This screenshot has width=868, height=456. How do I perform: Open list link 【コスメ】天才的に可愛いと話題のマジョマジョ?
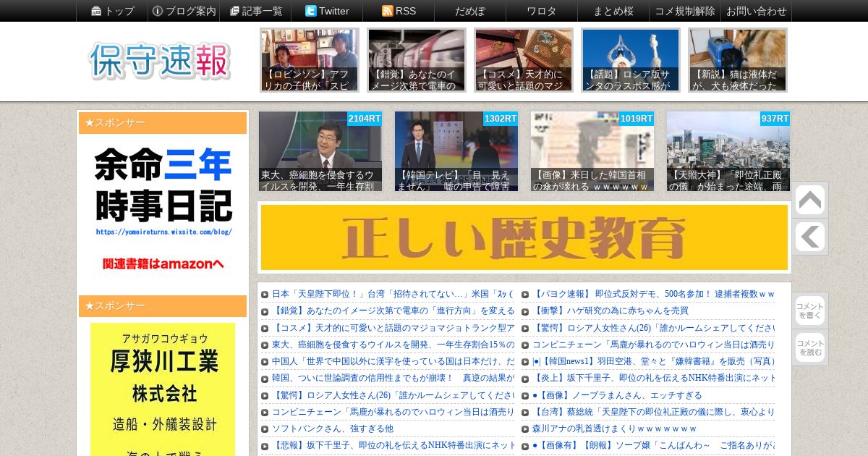393,328
